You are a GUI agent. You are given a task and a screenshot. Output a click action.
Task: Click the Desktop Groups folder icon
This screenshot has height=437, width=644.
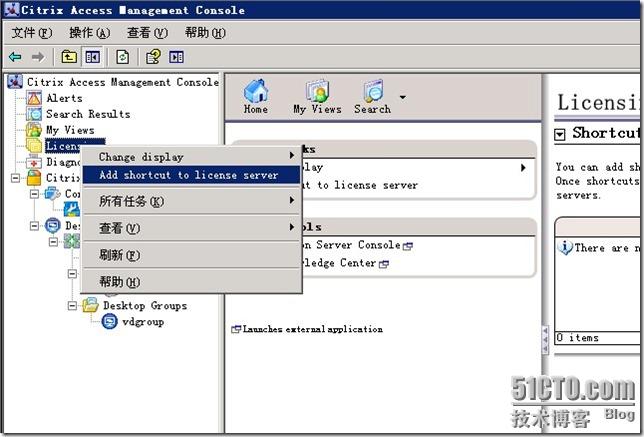click(90, 305)
